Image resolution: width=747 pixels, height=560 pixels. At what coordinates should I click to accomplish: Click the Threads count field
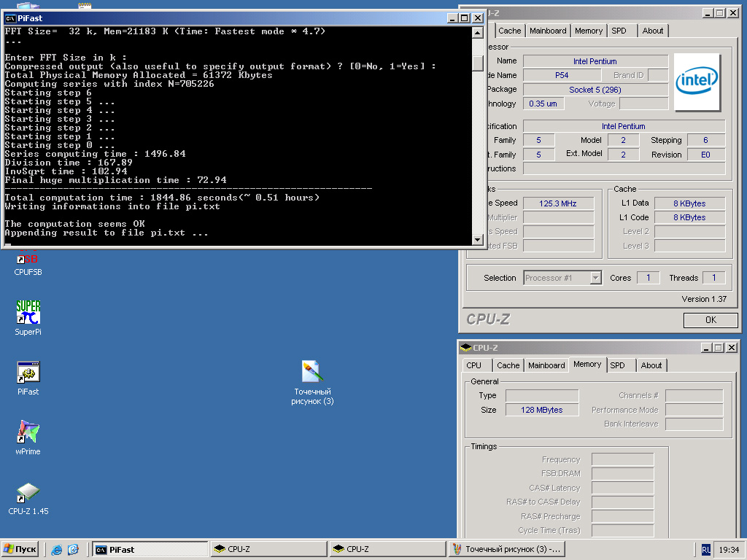[x=713, y=278]
